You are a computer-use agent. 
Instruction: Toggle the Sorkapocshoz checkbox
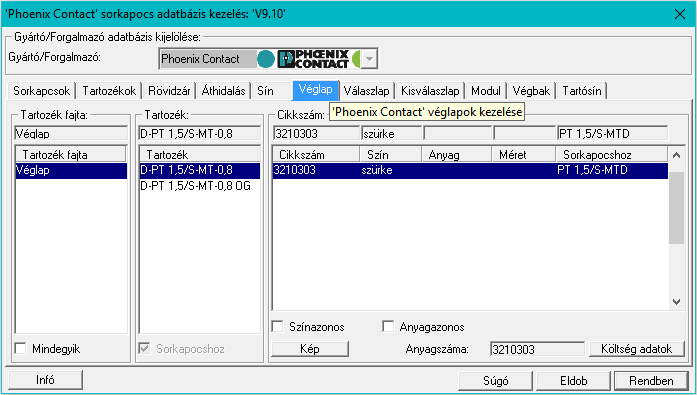point(144,348)
